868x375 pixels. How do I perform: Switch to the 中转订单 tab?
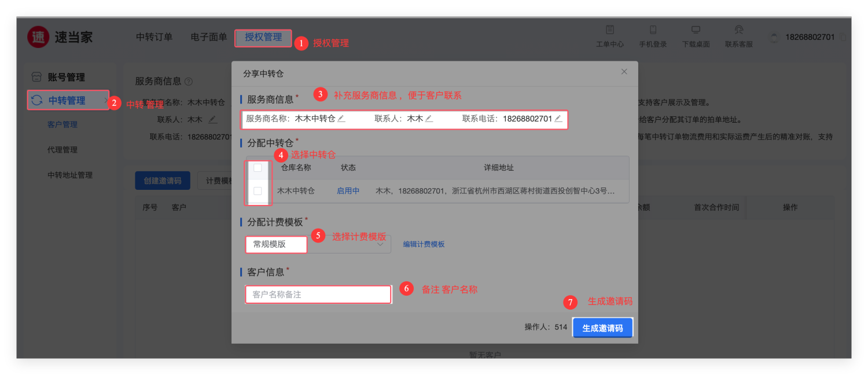pos(154,37)
